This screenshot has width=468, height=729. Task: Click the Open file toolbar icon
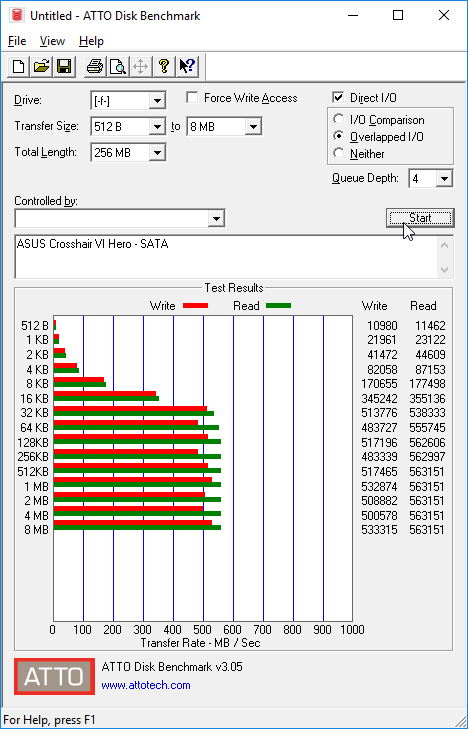[41, 66]
